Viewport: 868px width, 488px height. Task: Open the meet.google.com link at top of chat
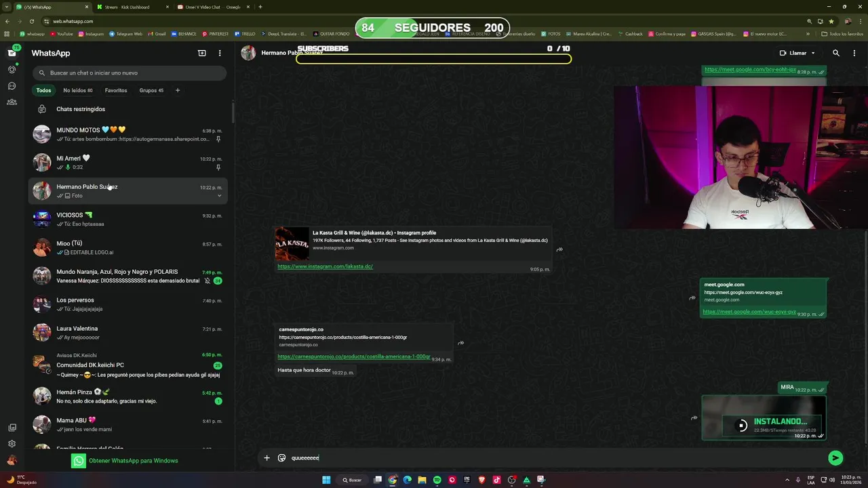pos(750,69)
